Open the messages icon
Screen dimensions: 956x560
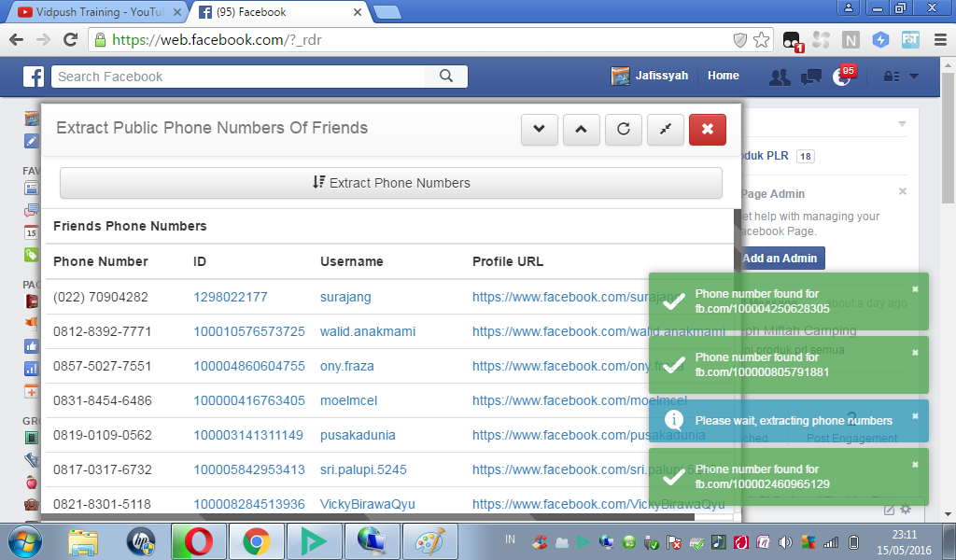tap(811, 77)
